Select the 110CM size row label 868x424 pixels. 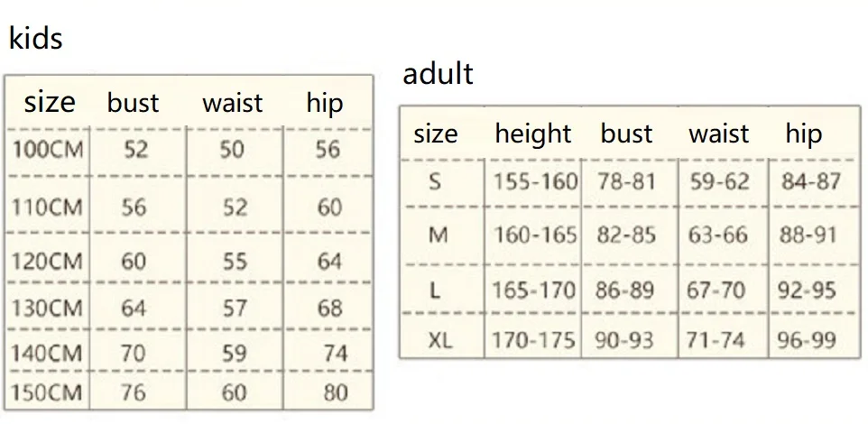tap(48, 207)
